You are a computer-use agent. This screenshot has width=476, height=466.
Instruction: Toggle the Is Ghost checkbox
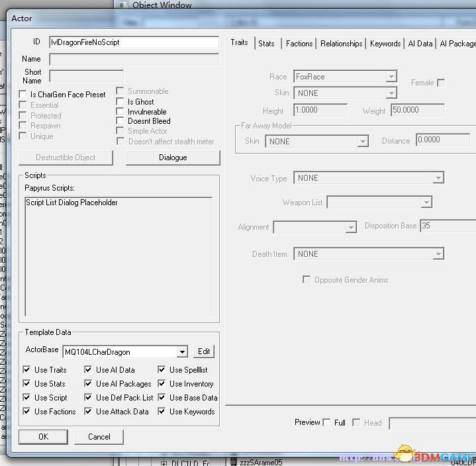click(120, 102)
